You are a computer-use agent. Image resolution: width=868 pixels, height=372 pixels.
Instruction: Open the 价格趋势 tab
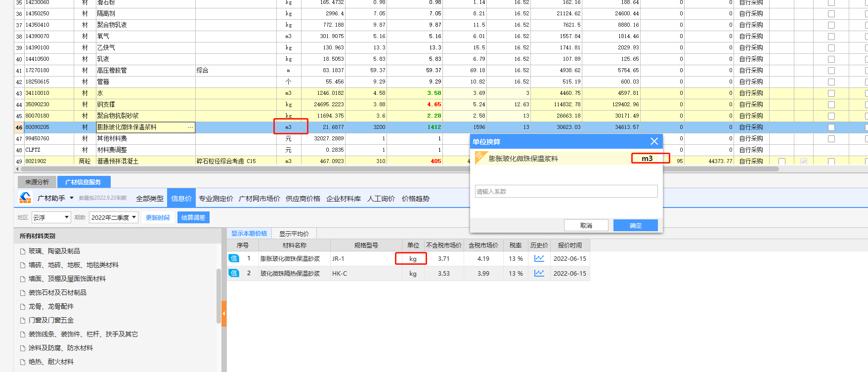pyautogui.click(x=416, y=199)
